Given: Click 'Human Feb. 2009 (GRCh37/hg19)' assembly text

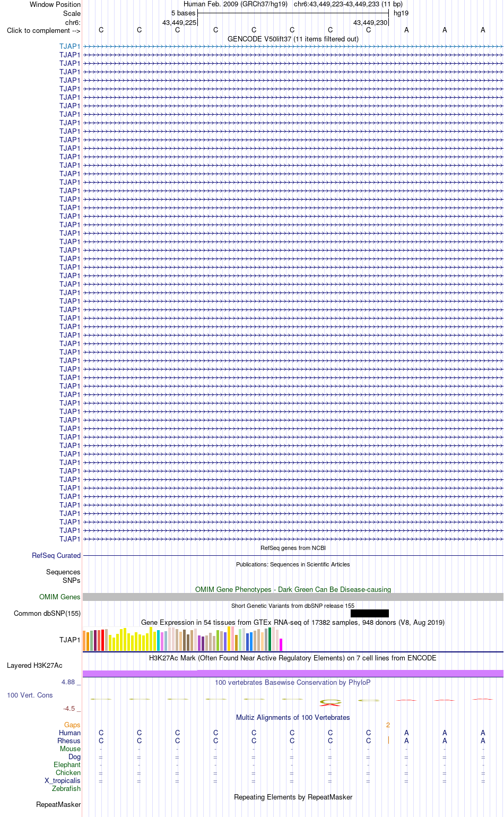Looking at the screenshot, I should (236, 4).
